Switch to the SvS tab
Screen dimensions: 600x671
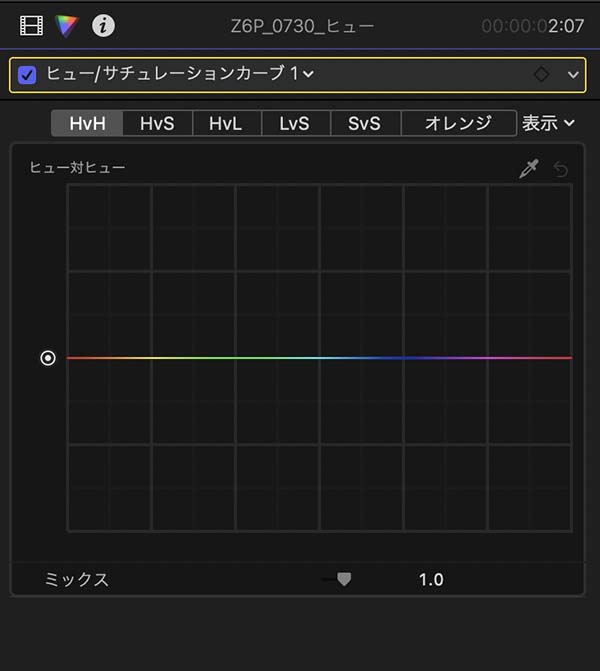(x=365, y=123)
